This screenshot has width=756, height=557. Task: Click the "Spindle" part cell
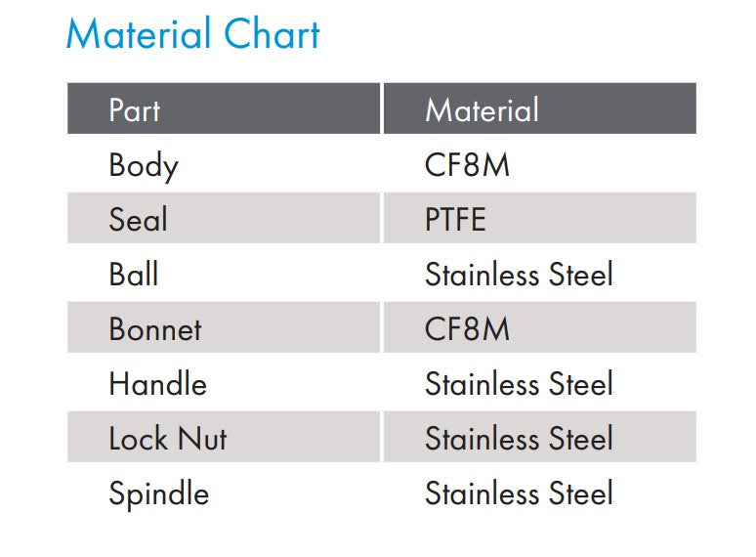(158, 493)
